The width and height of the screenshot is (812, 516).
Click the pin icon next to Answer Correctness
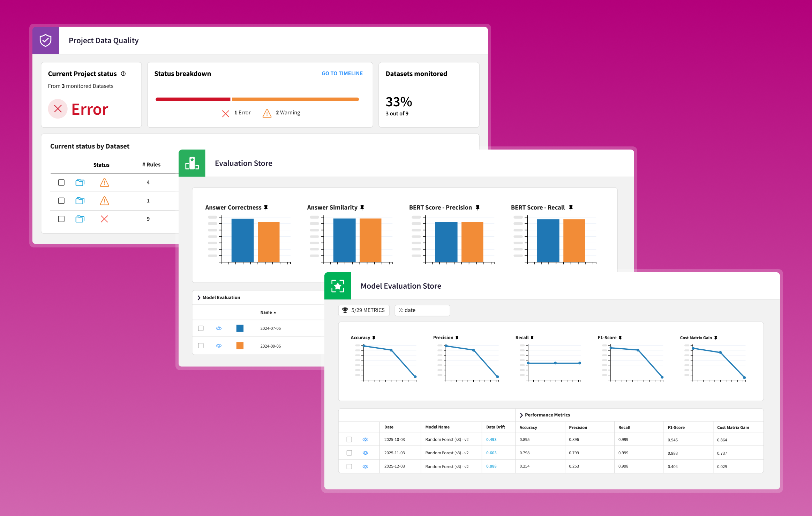(x=266, y=207)
